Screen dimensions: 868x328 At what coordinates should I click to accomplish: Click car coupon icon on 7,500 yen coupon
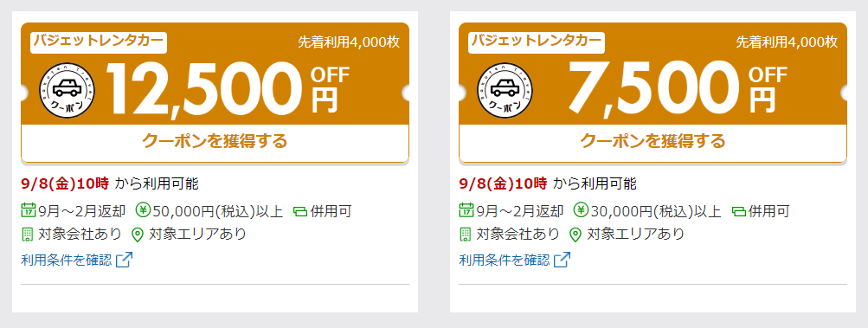[x=505, y=90]
